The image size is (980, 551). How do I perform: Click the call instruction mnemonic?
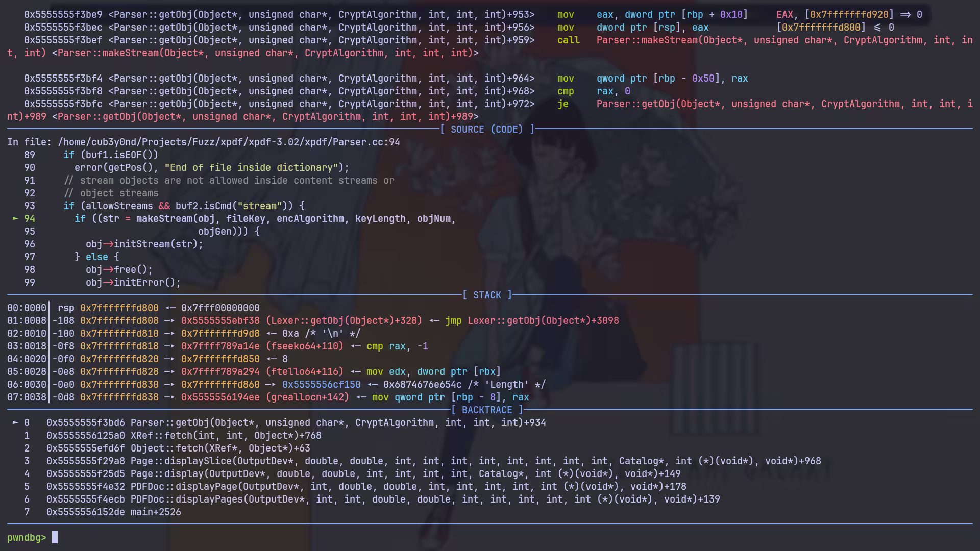[568, 40]
